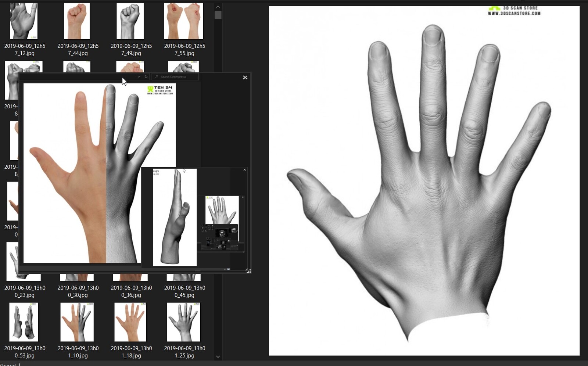This screenshot has width=588, height=366.
Task: Select the thumbnail of file 2019-06-09_12h57_12.jpg
Action: 24,21
